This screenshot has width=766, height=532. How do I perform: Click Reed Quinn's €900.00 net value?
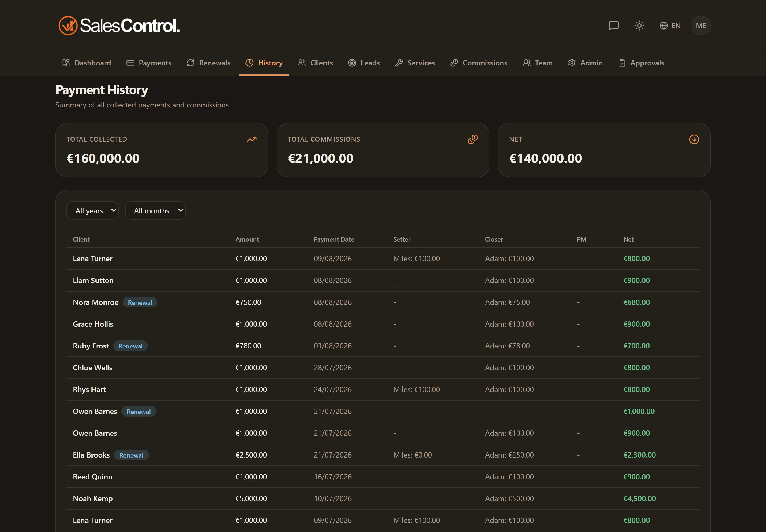click(x=637, y=477)
